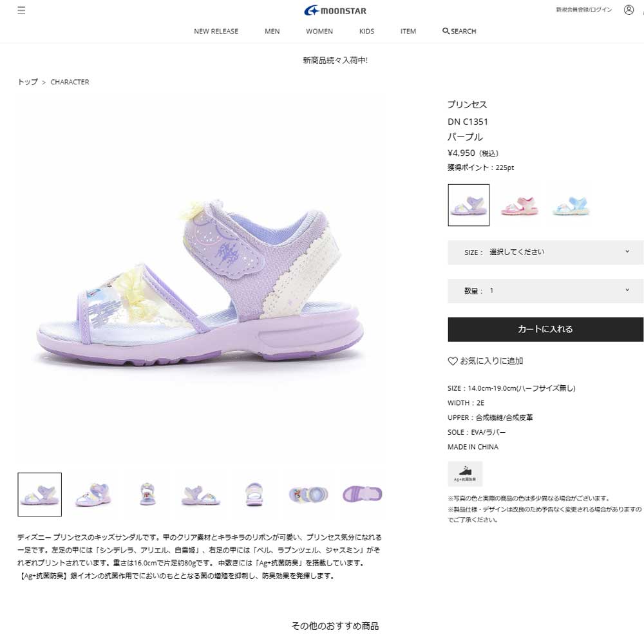Click the Moonstar logo
The width and height of the screenshot is (644, 644).
point(335,10)
